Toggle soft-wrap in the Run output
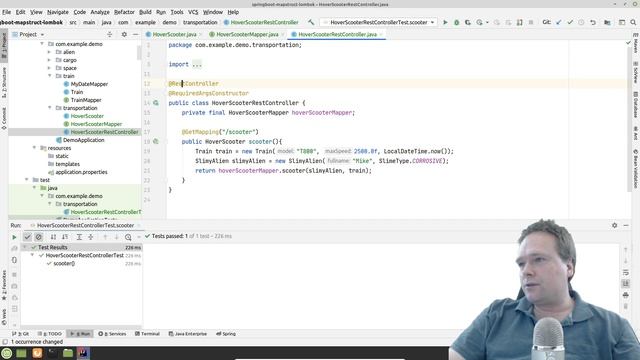640x360 pixels. point(626,272)
